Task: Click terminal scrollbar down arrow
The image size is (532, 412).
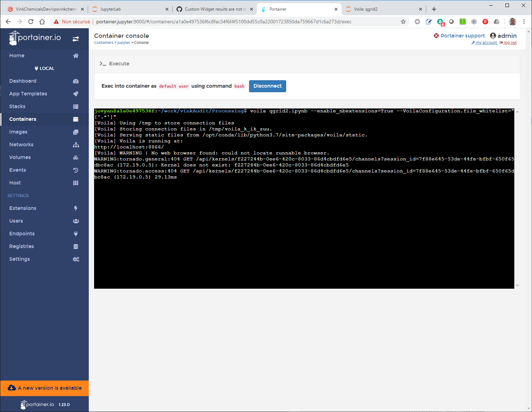Action: tap(517, 286)
